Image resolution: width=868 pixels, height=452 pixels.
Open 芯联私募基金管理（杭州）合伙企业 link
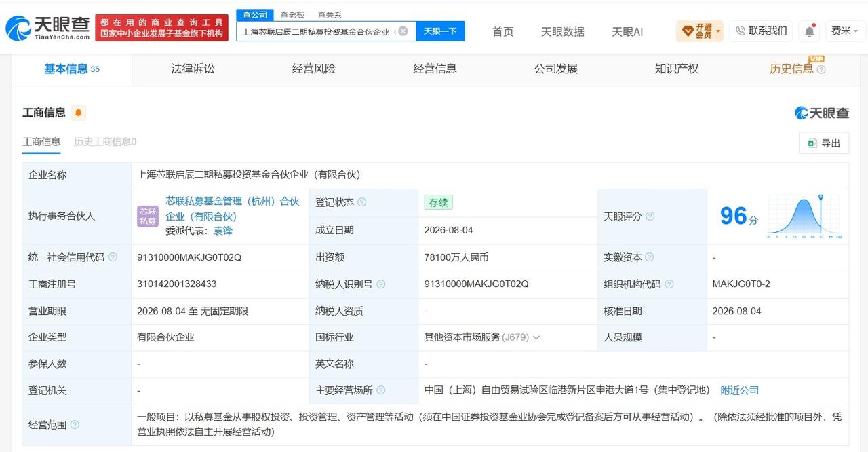(x=233, y=208)
